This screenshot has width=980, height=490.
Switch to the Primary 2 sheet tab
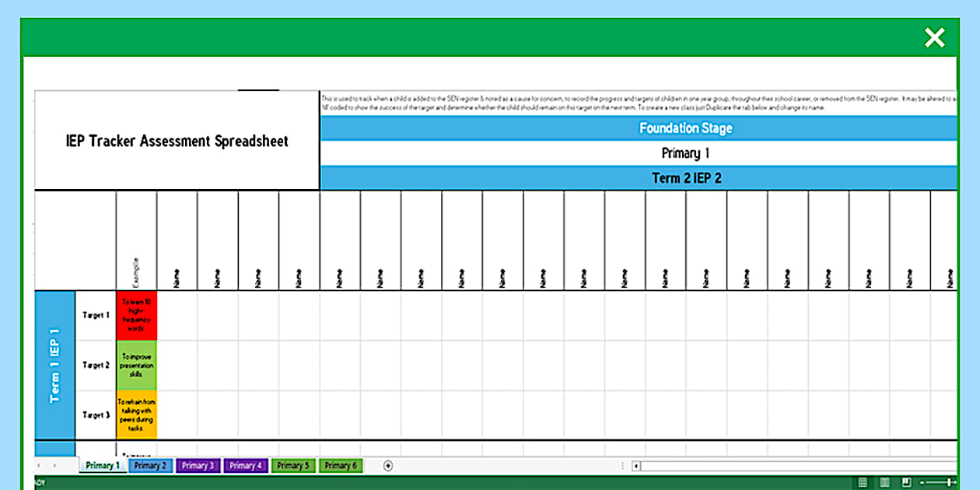[x=150, y=465]
